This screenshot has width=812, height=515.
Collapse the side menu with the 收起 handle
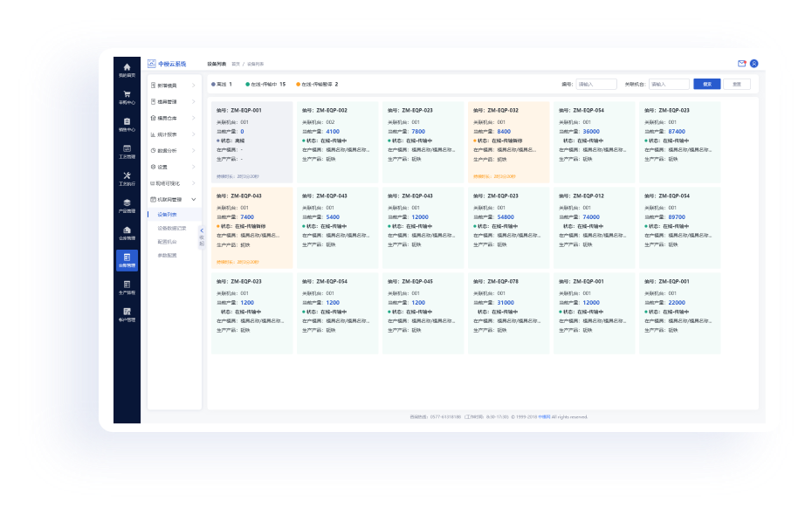pyautogui.click(x=202, y=237)
